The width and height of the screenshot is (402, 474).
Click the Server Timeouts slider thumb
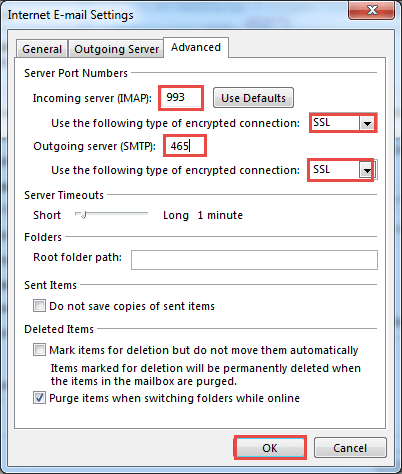tap(83, 214)
